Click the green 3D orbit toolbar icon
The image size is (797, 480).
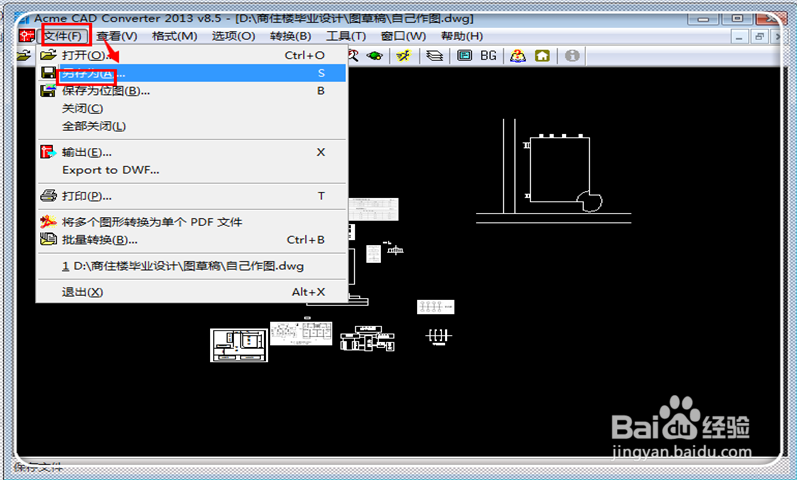[375, 55]
